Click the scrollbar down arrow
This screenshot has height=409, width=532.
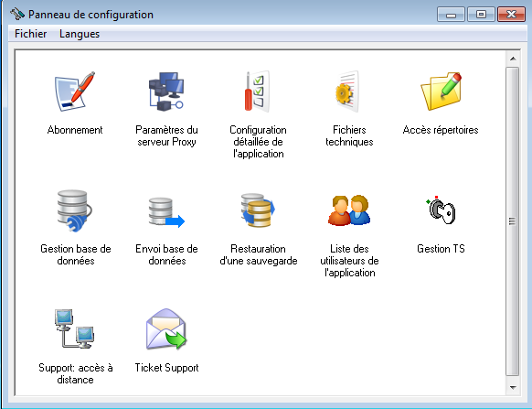[x=513, y=387]
